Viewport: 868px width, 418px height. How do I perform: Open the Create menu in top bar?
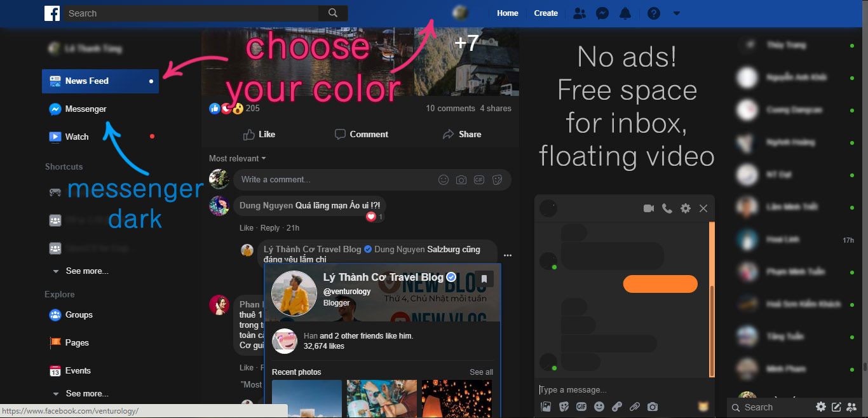pos(546,13)
